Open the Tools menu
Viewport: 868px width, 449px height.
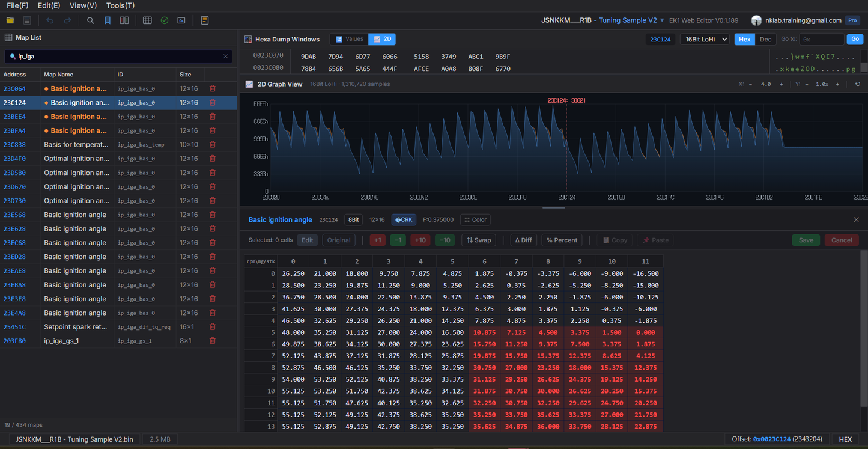120,5
